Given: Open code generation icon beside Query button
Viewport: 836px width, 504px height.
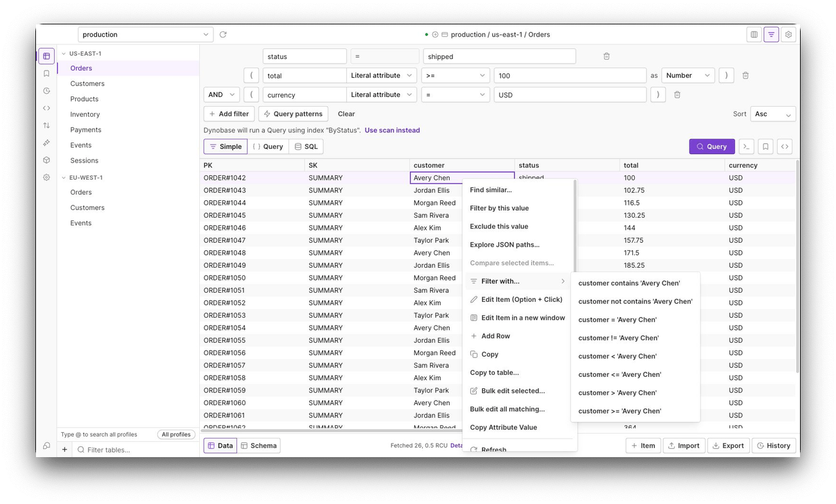Looking at the screenshot, I should (785, 146).
